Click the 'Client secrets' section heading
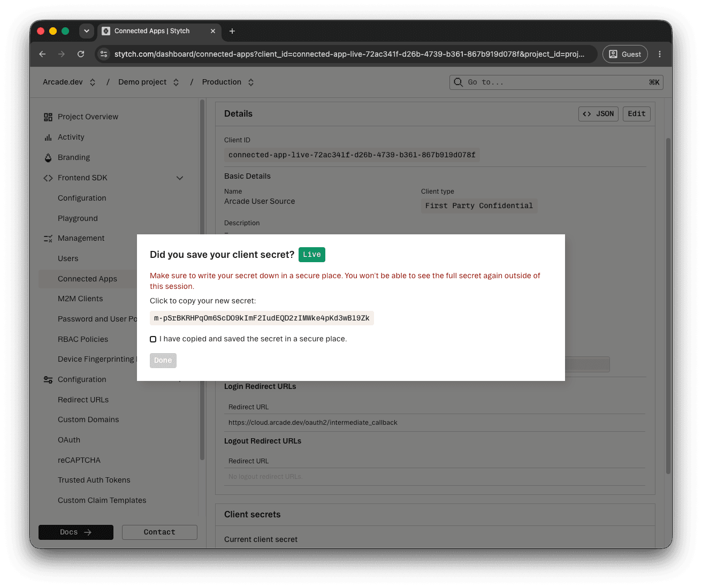 pos(252,515)
